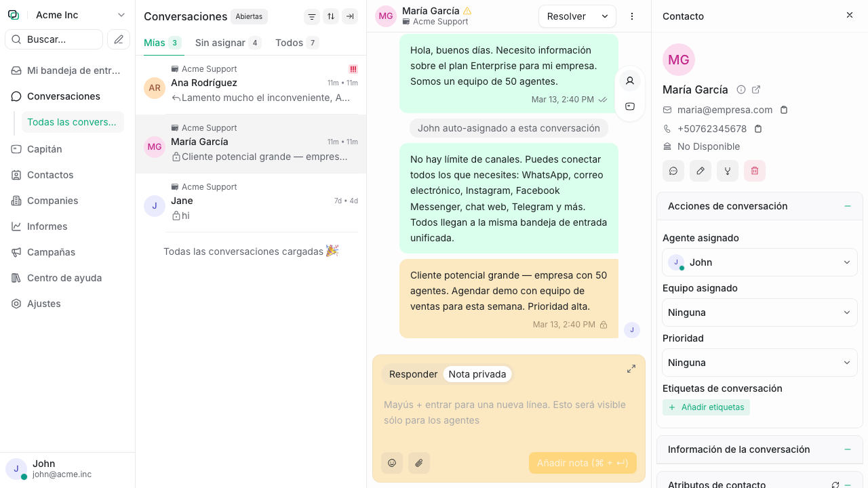
Task: Open the Agente asignado dropdown showing John
Action: click(759, 262)
